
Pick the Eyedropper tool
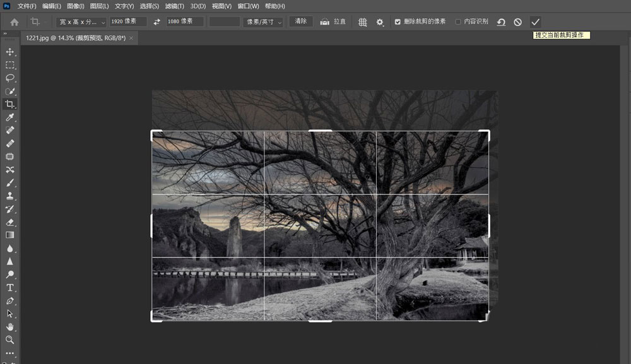pyautogui.click(x=10, y=117)
